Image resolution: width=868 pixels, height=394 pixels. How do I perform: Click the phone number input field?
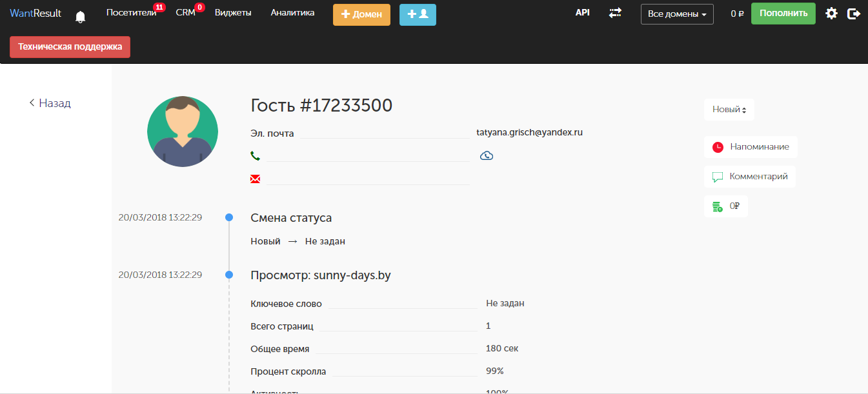click(x=368, y=155)
